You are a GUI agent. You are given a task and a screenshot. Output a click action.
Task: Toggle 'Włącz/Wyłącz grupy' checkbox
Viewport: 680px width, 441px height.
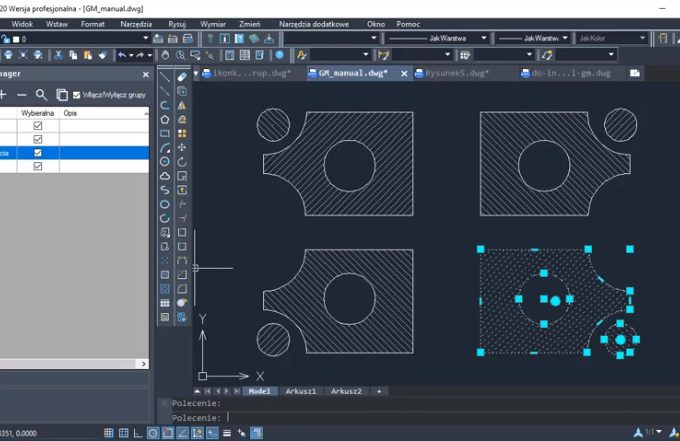tap(77, 95)
